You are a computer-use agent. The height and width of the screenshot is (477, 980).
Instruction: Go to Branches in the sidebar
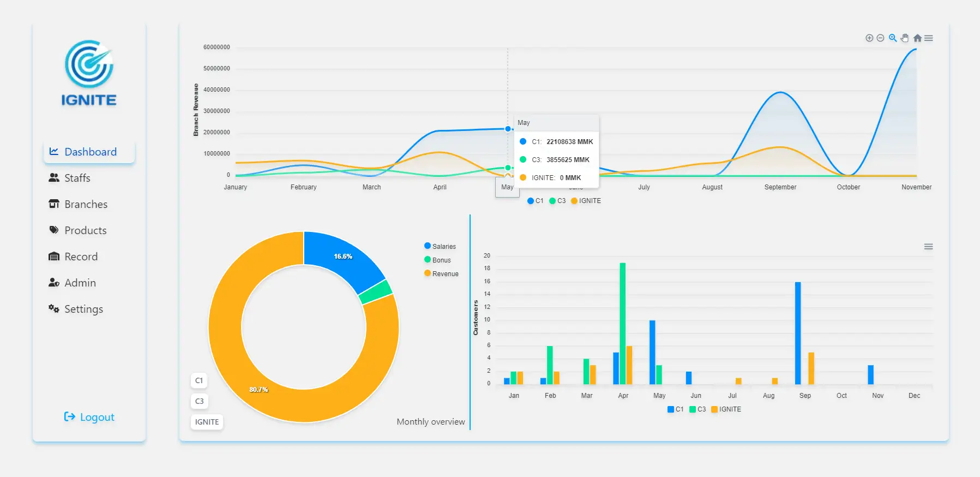(86, 204)
